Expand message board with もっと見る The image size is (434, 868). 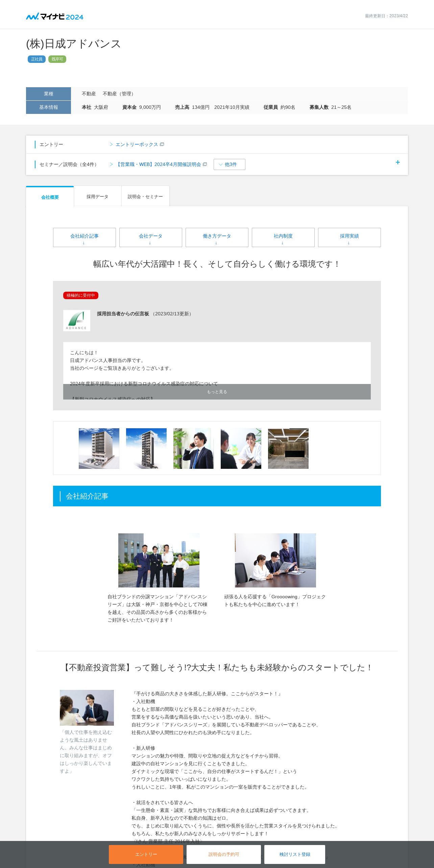(x=217, y=392)
